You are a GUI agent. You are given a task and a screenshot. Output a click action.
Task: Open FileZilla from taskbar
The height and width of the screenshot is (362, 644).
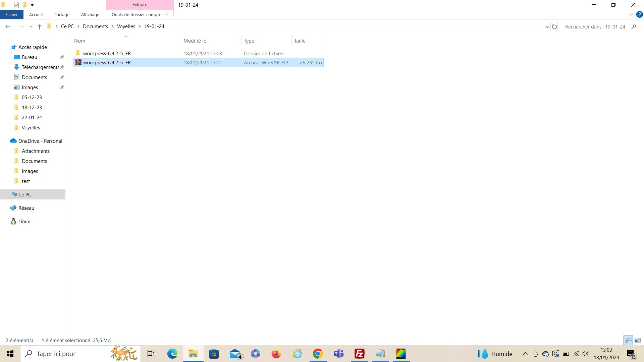pos(360,354)
